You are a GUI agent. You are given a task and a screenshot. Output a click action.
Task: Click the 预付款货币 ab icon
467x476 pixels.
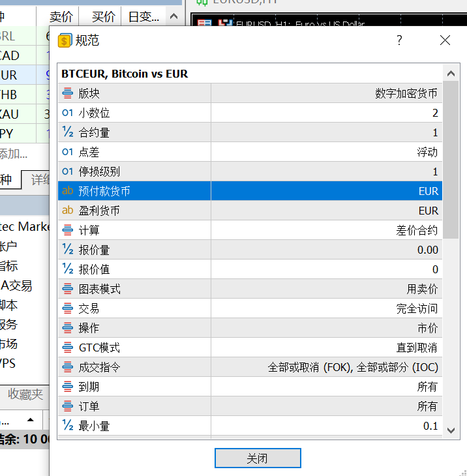[67, 190]
